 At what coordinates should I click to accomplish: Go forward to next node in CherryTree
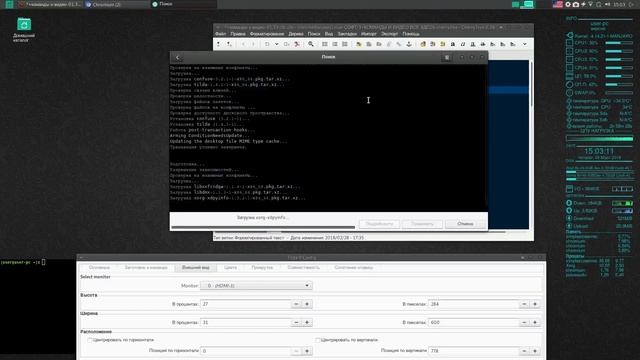[253, 44]
